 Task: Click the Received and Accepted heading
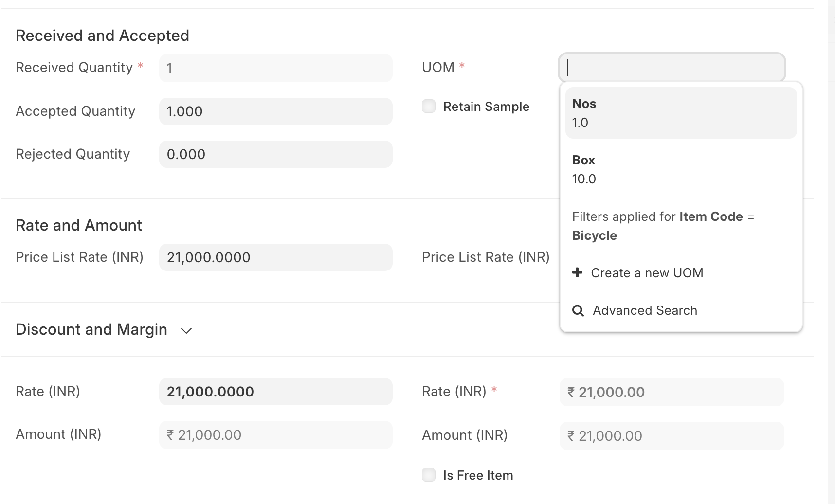click(102, 36)
